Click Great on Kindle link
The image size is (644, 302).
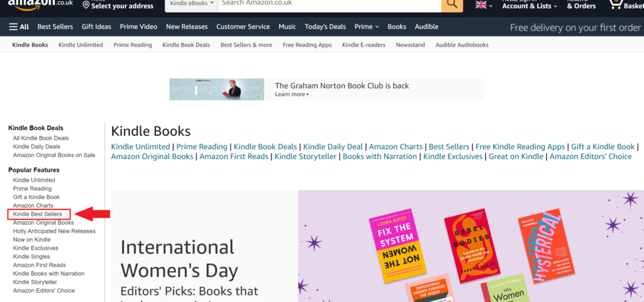tap(516, 157)
